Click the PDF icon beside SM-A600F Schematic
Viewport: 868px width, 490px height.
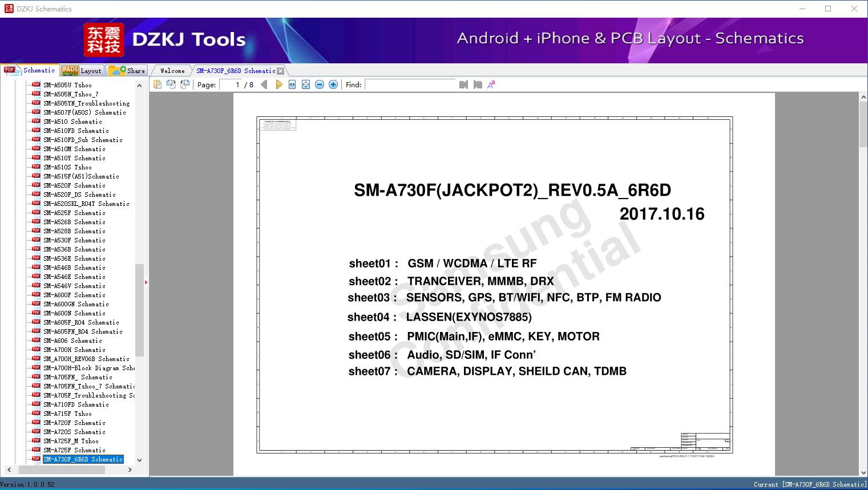coord(36,295)
